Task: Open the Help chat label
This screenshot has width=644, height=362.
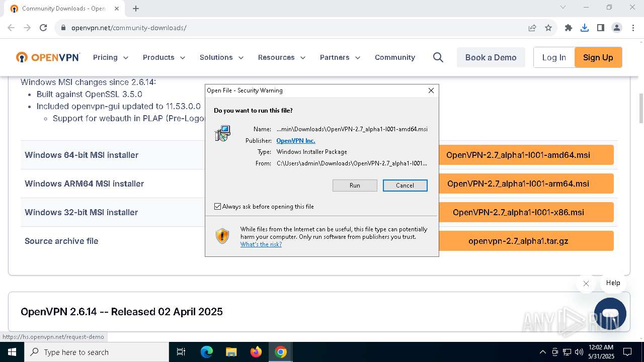Action: pos(613,283)
